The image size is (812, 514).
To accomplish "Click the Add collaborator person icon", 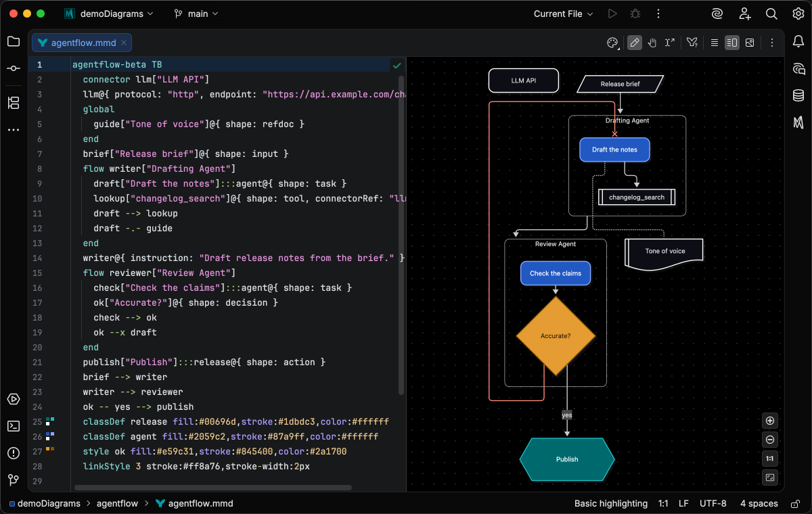I will tap(745, 14).
